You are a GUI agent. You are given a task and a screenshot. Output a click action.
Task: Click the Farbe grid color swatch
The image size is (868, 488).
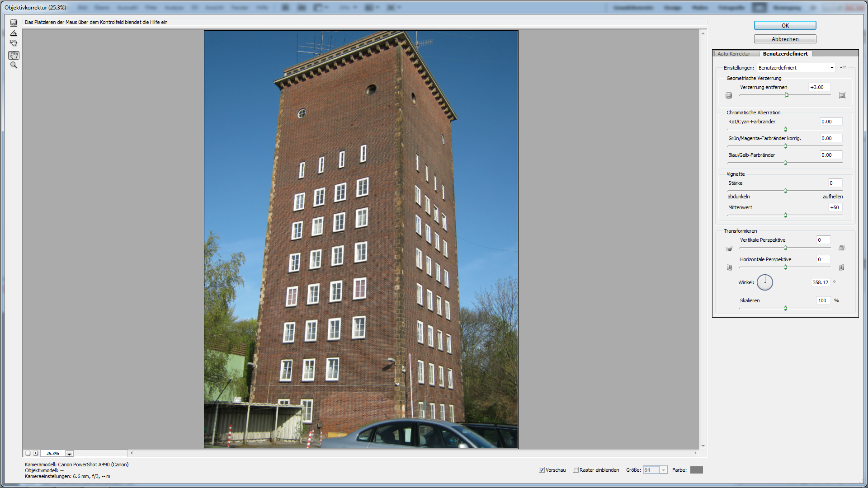tap(696, 470)
